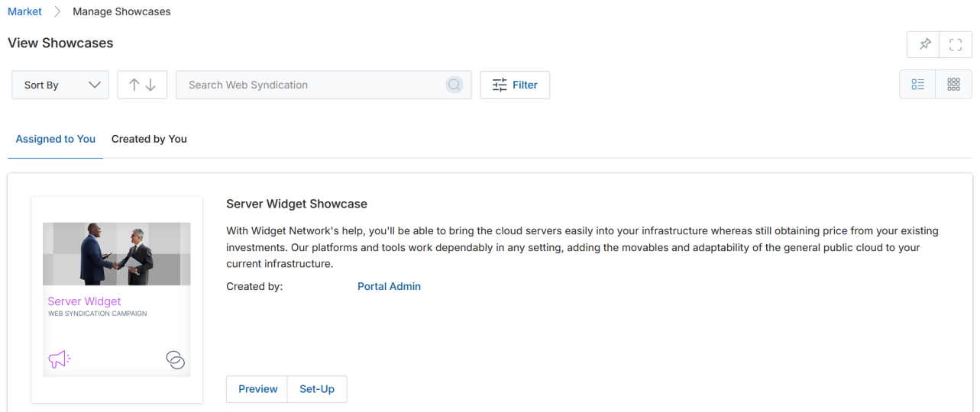
Task: Go to Market breadcrumb link
Action: 24,11
